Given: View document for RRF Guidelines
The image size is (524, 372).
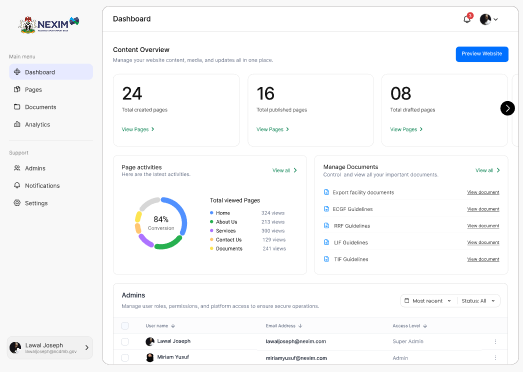Looking at the screenshot, I should click(483, 226).
